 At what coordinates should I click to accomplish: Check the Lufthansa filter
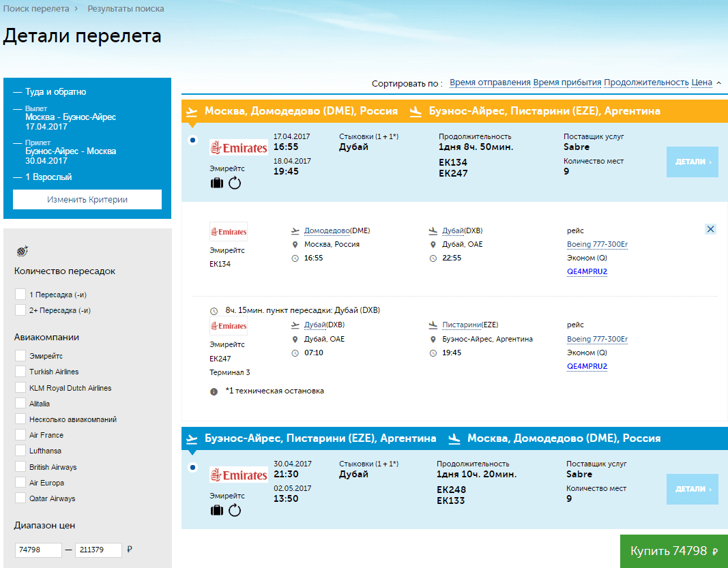(20, 451)
